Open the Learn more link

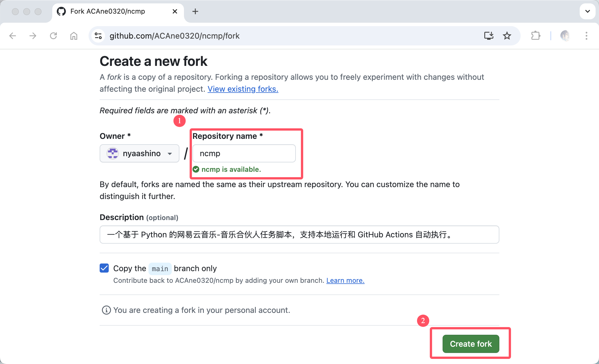tap(345, 280)
